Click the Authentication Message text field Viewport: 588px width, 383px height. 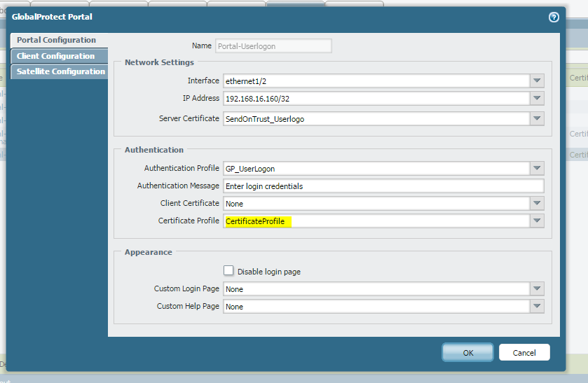pos(383,186)
